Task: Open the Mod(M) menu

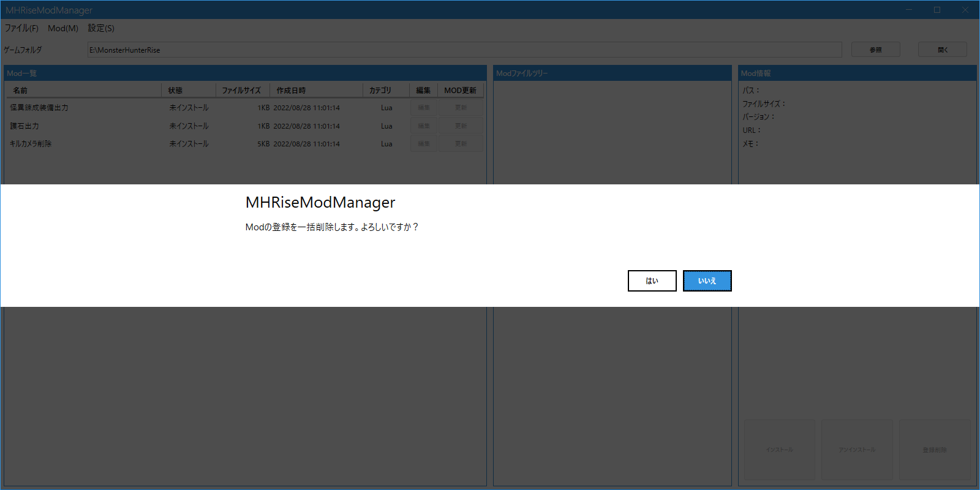Action: tap(63, 28)
